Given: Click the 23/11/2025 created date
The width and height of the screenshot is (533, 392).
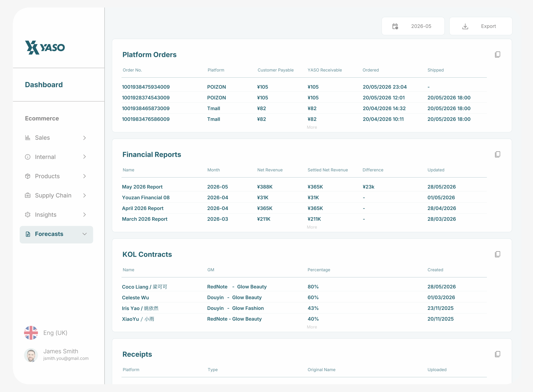Looking at the screenshot, I should [440, 308].
